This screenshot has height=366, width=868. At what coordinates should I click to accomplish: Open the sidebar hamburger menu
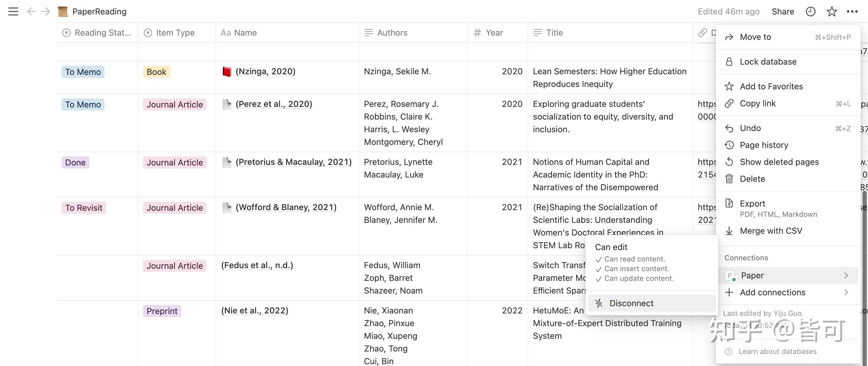click(x=13, y=11)
